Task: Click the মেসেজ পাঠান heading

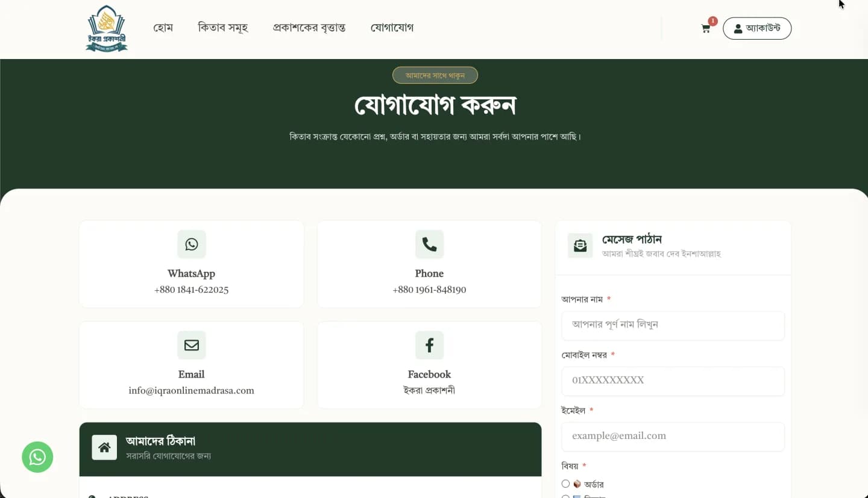Action: click(x=632, y=240)
